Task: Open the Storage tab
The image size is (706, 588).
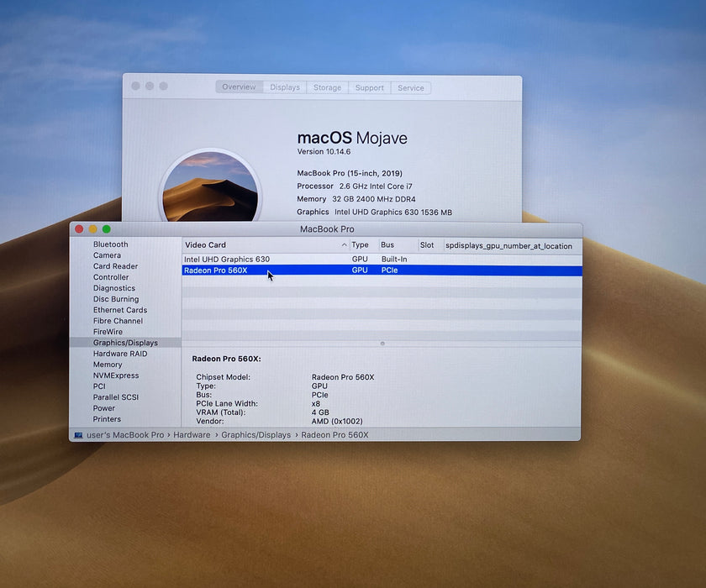Action: 327,87
